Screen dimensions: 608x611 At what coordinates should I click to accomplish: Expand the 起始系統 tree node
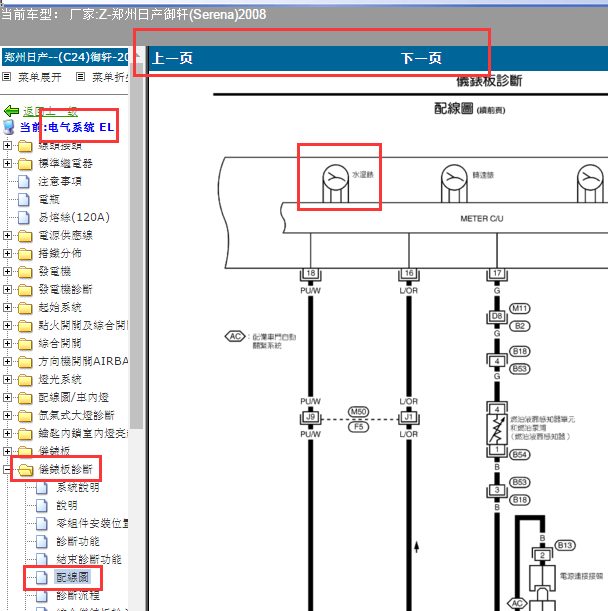click(x=7, y=307)
